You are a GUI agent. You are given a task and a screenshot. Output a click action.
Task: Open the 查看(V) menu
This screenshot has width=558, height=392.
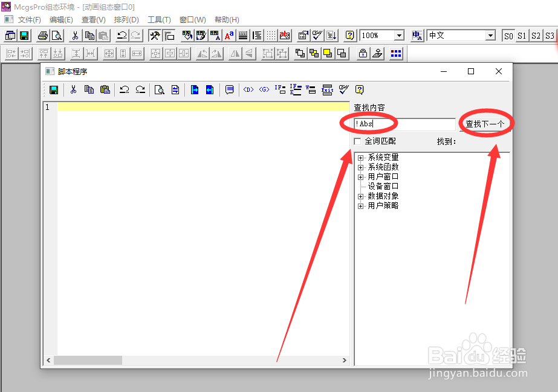pyautogui.click(x=93, y=20)
